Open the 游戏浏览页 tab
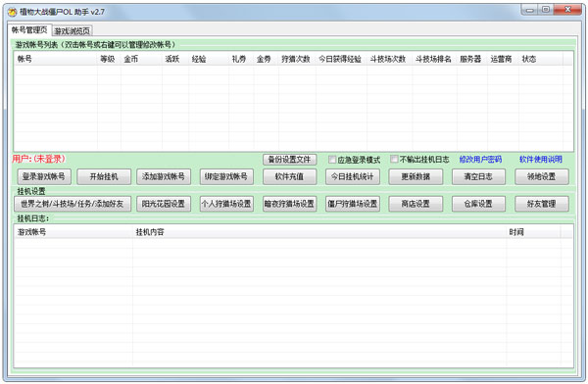Screen dimensions: 588x384 [x=72, y=30]
